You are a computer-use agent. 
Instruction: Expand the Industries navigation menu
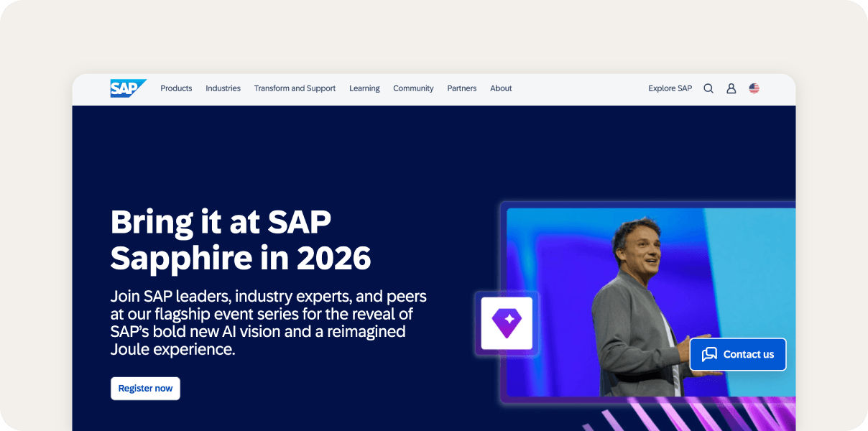(x=223, y=88)
